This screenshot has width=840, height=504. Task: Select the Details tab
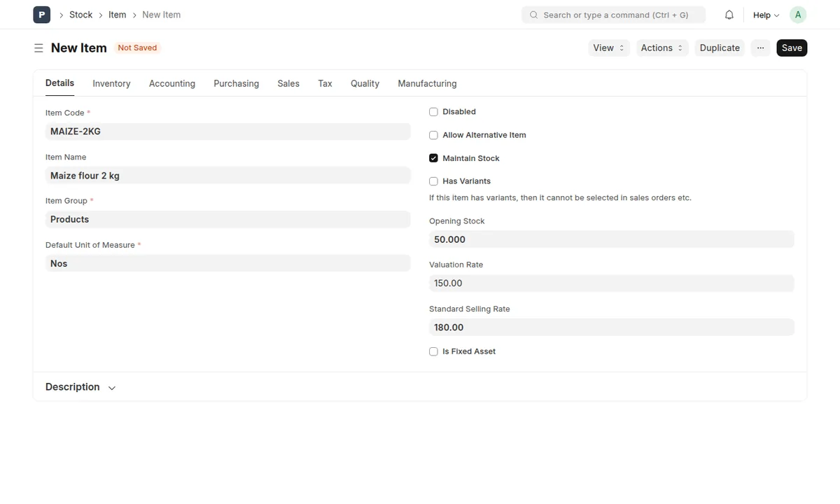pos(59,83)
